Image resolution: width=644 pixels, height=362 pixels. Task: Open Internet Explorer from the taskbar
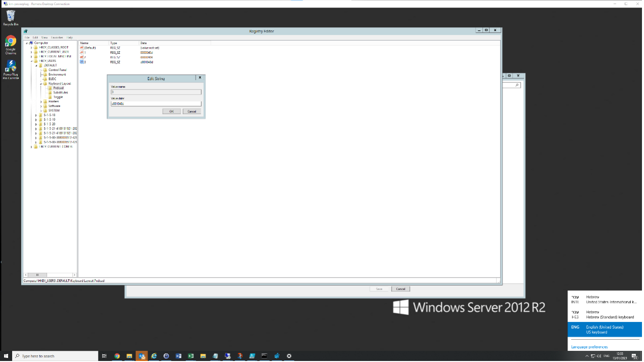[x=154, y=356]
